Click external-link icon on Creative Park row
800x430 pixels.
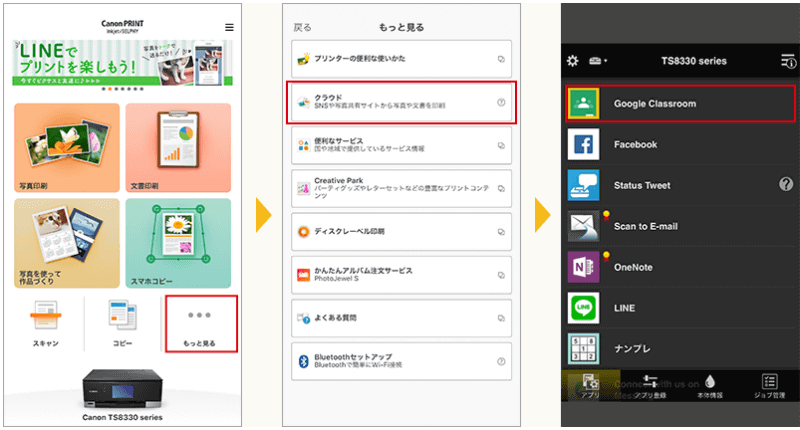501,189
